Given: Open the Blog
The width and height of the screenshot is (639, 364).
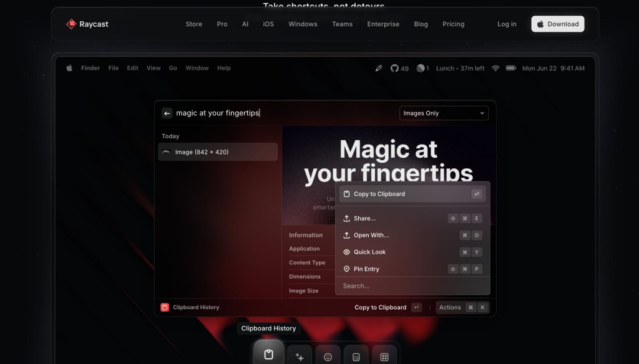Looking at the screenshot, I should [x=421, y=24].
